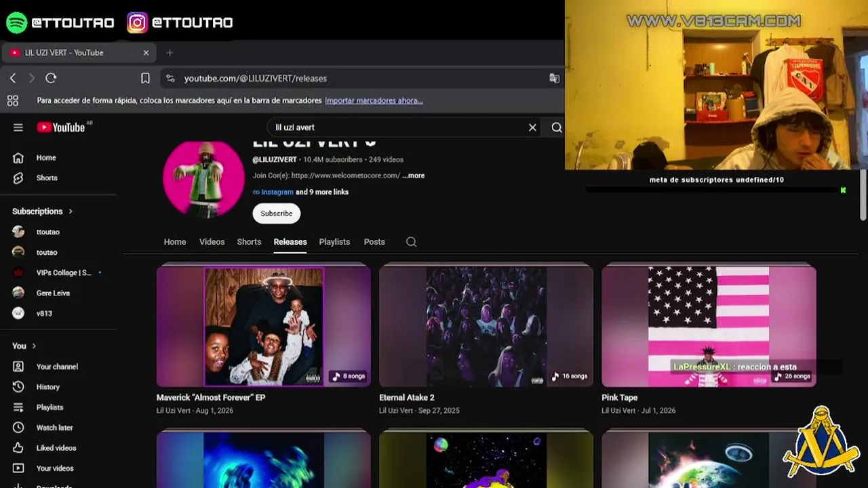Search within the channel using the tab-bar magnifier
Viewport: 868px width, 488px height.
(411, 242)
